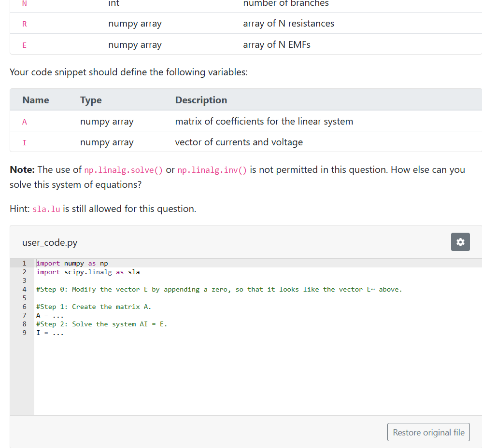Screen dimensions: 482x448
Task: Click the E variable name in the upper table
Action: click(24, 44)
